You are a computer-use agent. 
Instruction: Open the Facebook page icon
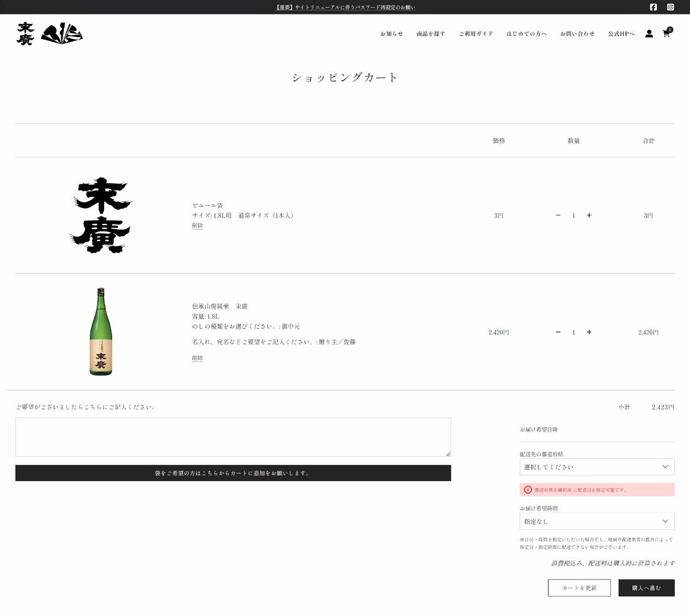click(653, 7)
